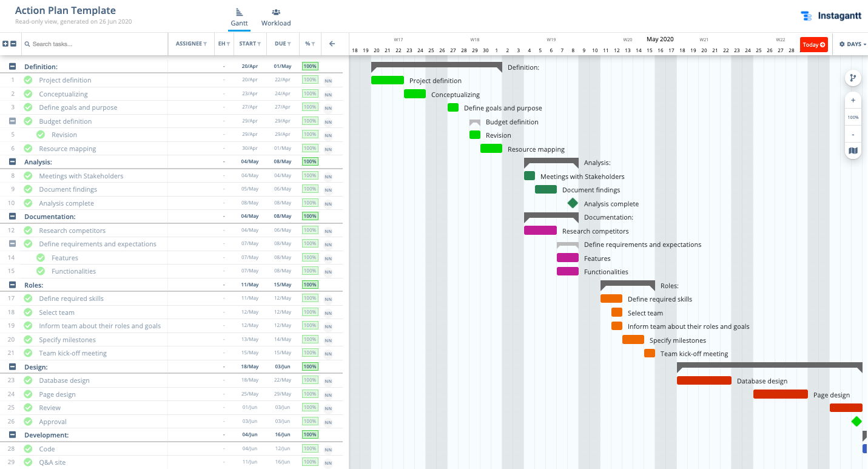868x469 pixels.
Task: Open the DAYS settings gear icon
Action: [x=842, y=44]
